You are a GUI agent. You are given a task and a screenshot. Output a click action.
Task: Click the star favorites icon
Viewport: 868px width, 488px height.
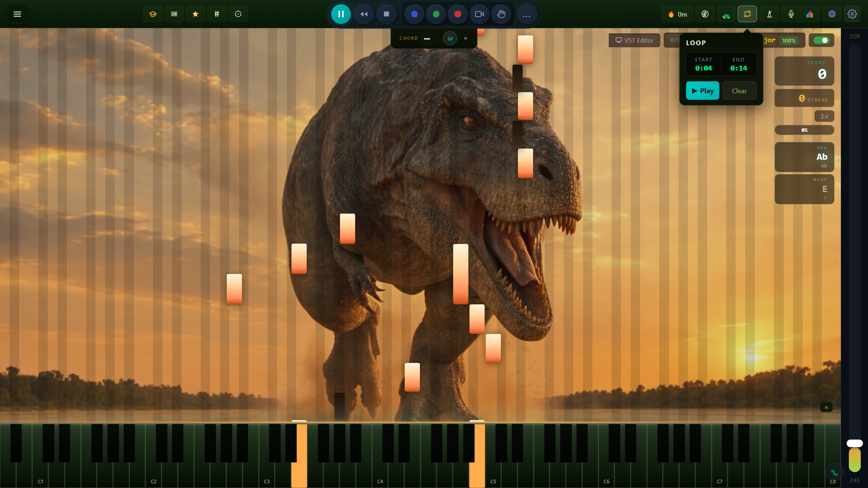click(x=196, y=14)
